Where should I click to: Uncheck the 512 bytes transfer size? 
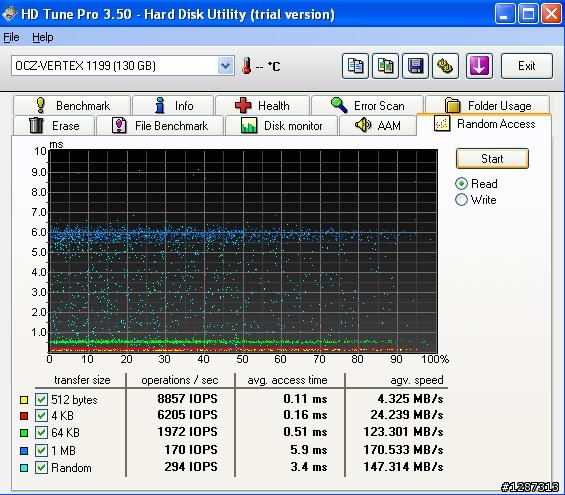(x=41, y=399)
